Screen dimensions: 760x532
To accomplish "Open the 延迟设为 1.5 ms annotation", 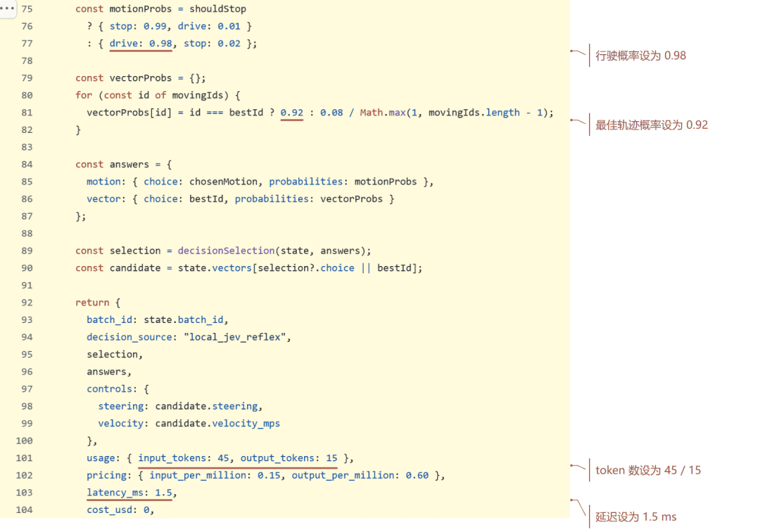I will (x=635, y=517).
